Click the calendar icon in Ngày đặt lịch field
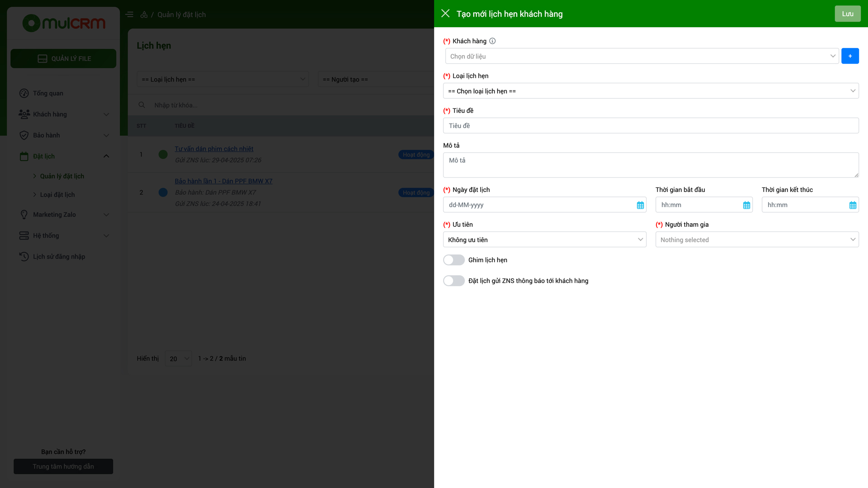Image resolution: width=868 pixels, height=488 pixels. pyautogui.click(x=640, y=205)
